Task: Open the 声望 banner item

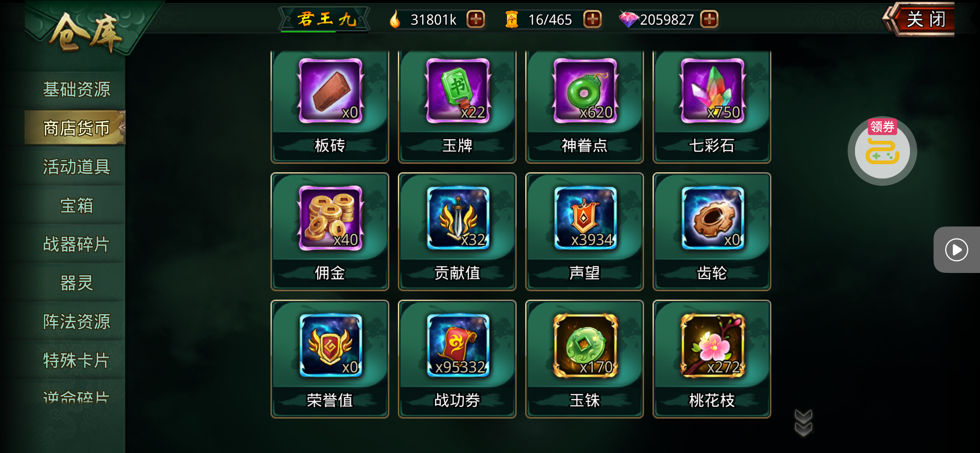Action: click(585, 218)
